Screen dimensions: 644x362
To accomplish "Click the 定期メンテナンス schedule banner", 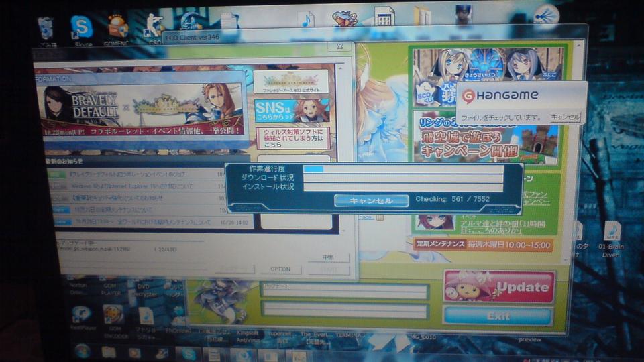I will point(483,245).
